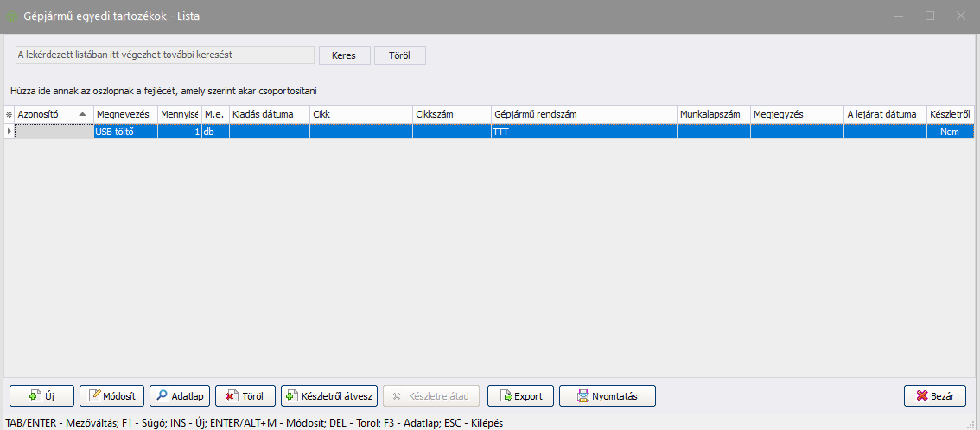Click the Új (new) button icon
This screenshot has width=980, height=430.
click(x=35, y=396)
